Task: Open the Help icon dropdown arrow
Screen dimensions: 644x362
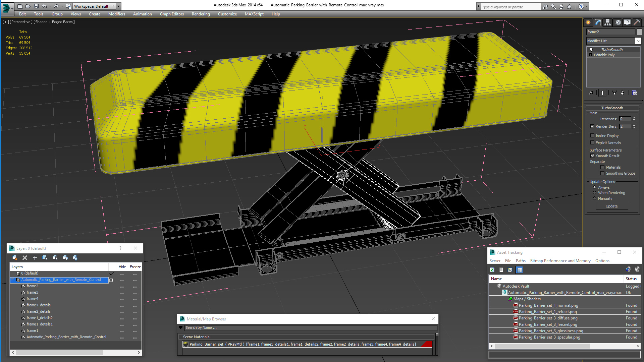Action: click(x=587, y=6)
